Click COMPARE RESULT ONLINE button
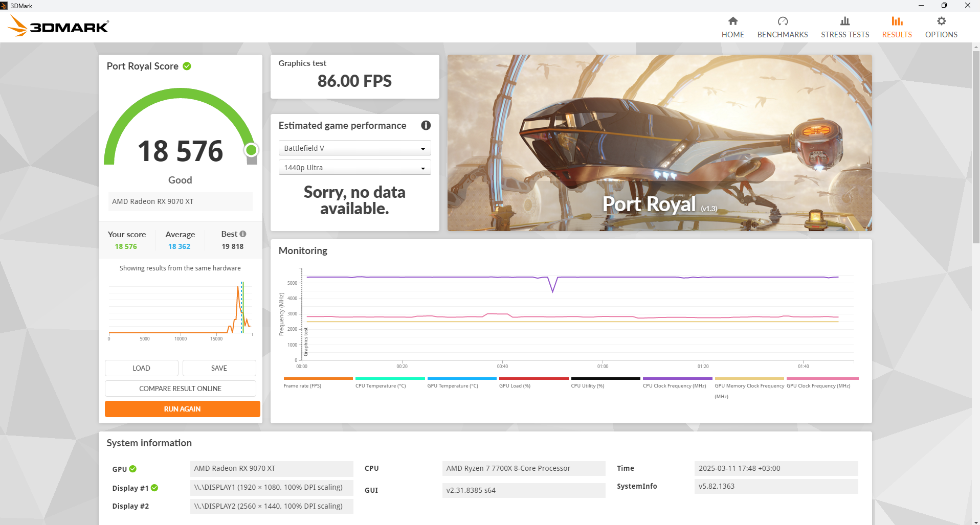The height and width of the screenshot is (525, 980). (181, 389)
